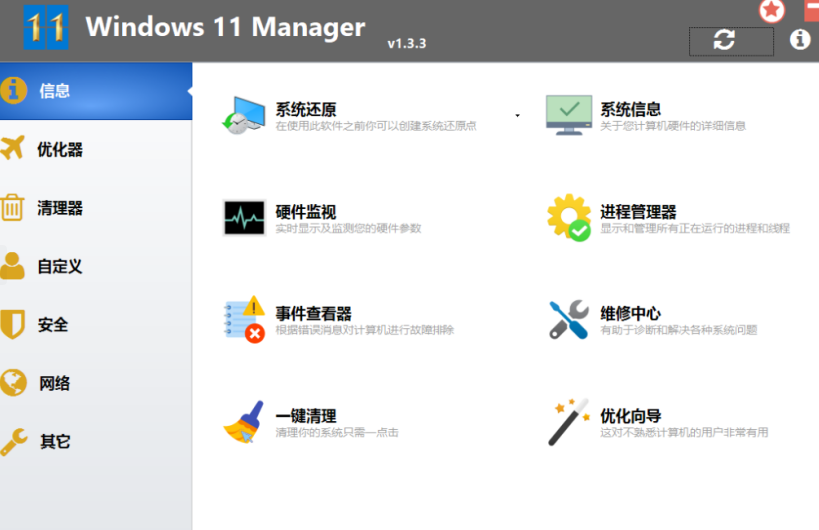This screenshot has width=819, height=530.
Task: Click description 实时显示及监测您的硬件参数
Action: pyautogui.click(x=348, y=228)
